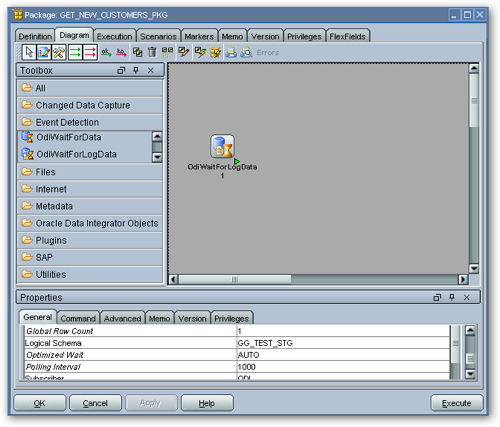Image resolution: width=500 pixels, height=427 pixels.
Task: Click the rearrange steps grid icon
Action: (x=167, y=52)
